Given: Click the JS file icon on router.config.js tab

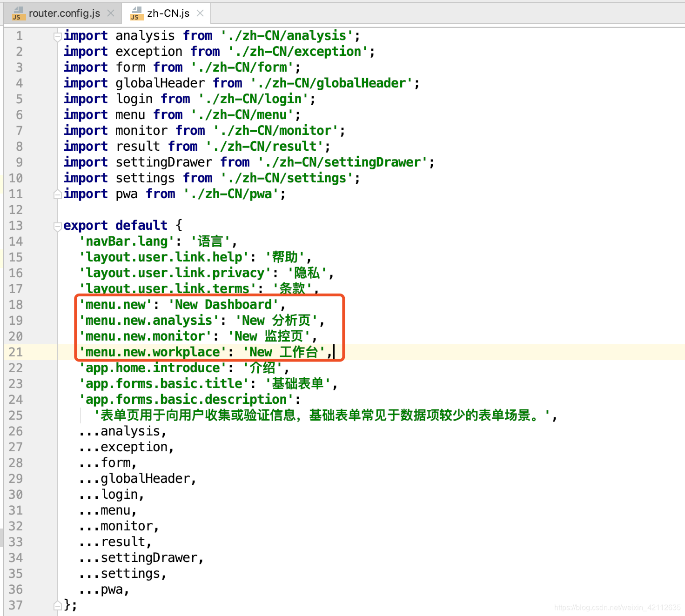Looking at the screenshot, I should pos(18,13).
